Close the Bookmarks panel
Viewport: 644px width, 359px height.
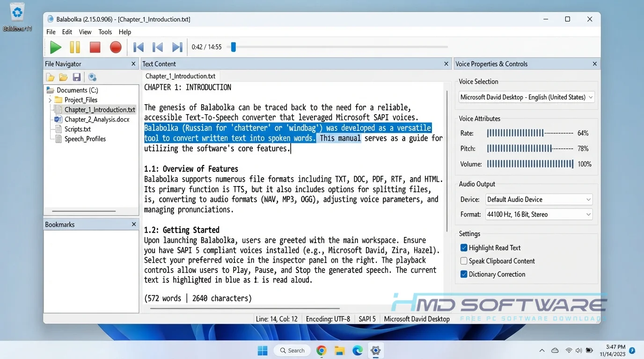(134, 224)
